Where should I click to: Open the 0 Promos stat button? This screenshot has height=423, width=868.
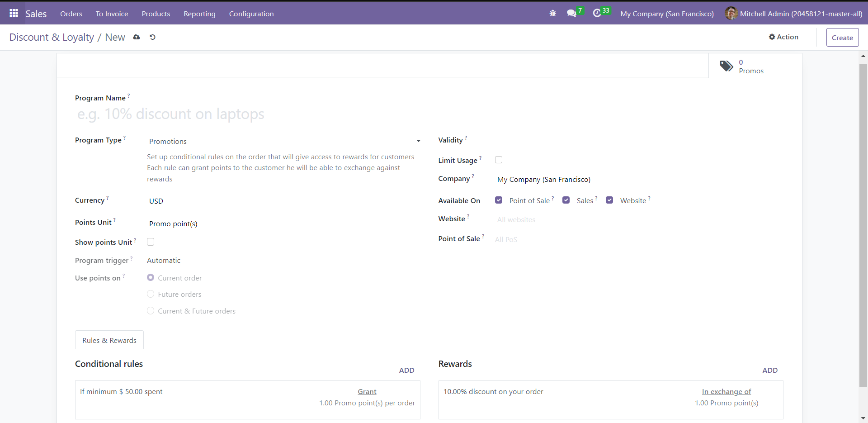pos(755,66)
